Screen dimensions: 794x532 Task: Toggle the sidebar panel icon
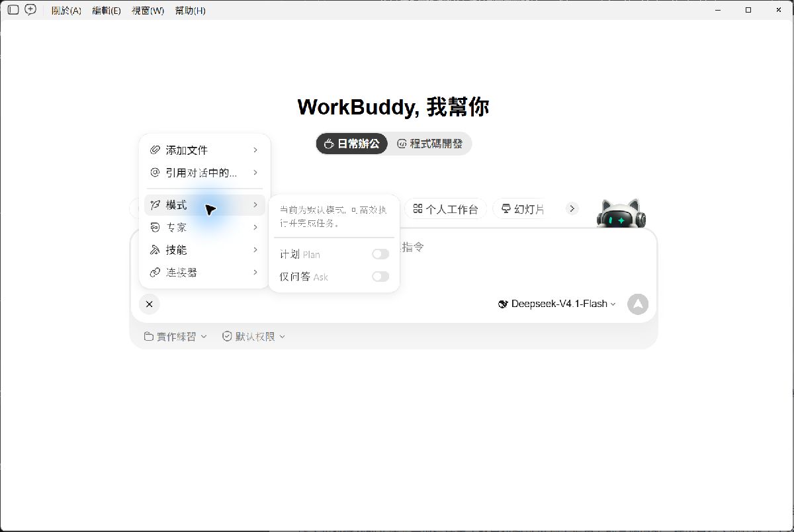coord(13,10)
